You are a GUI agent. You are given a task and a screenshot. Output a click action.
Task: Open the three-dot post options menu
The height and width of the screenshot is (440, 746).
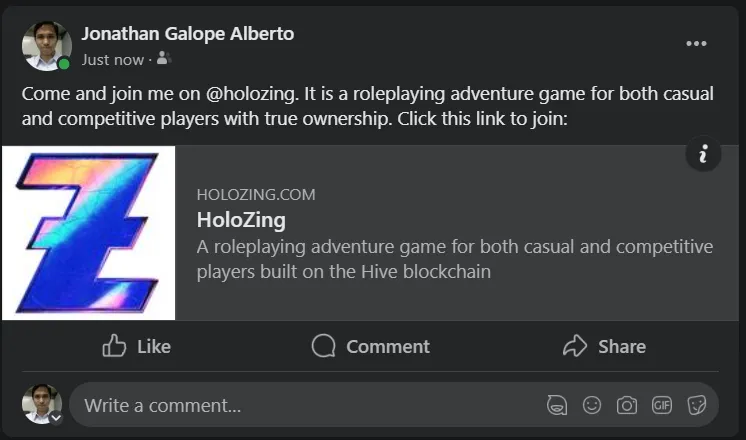point(696,44)
